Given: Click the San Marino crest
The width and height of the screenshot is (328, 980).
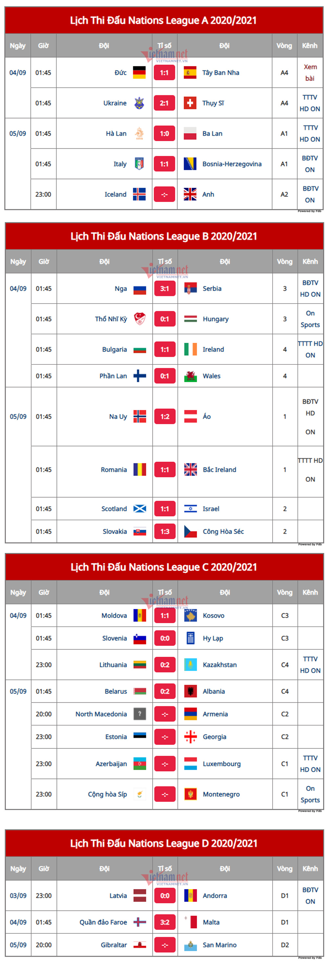Looking at the screenshot, I should tap(191, 945).
